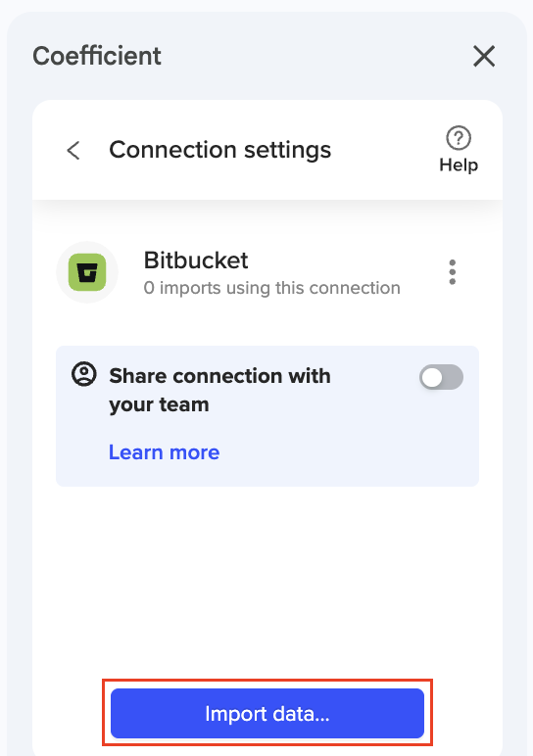Click the Help text label

tap(459, 165)
